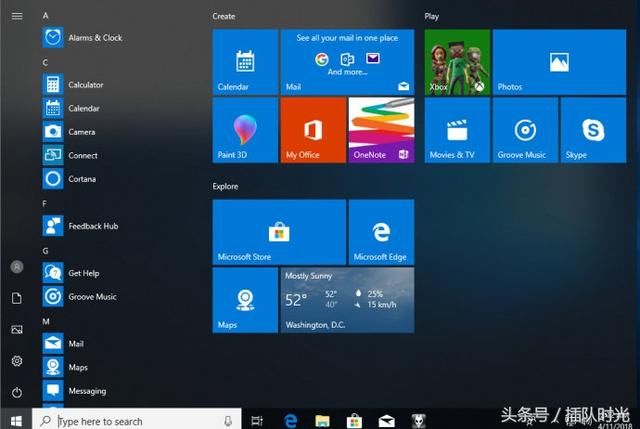Jump via letter G header
Image resolution: width=640 pixels, height=429 pixels.
pos(45,251)
